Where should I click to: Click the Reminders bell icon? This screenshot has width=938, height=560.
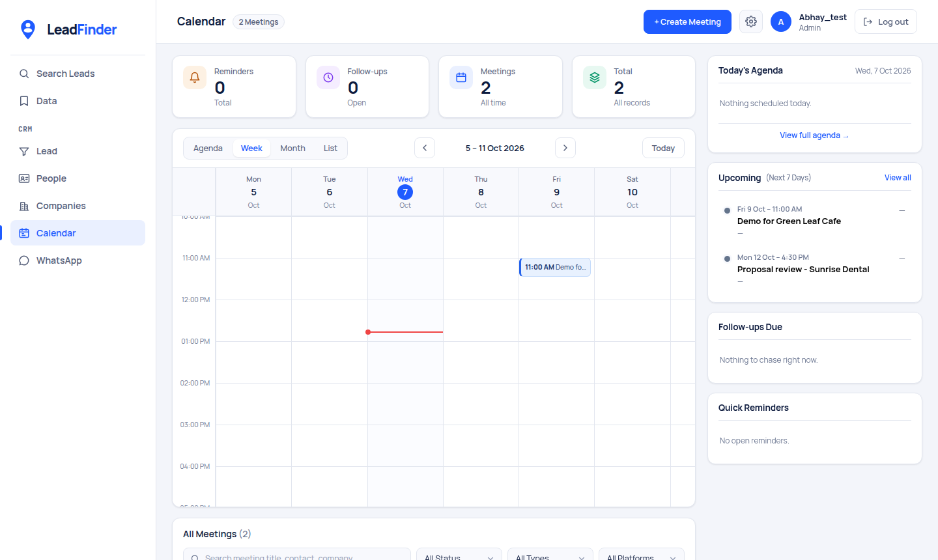coord(195,77)
